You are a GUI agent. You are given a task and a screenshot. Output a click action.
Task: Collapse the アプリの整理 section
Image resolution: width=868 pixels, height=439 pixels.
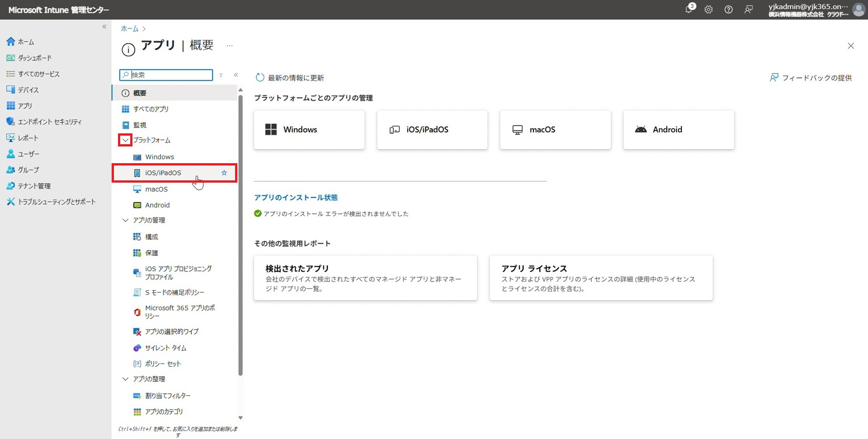tap(125, 379)
